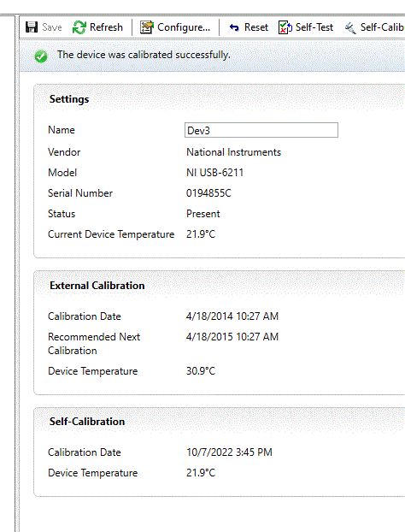Click the Refresh button label

pyautogui.click(x=106, y=27)
